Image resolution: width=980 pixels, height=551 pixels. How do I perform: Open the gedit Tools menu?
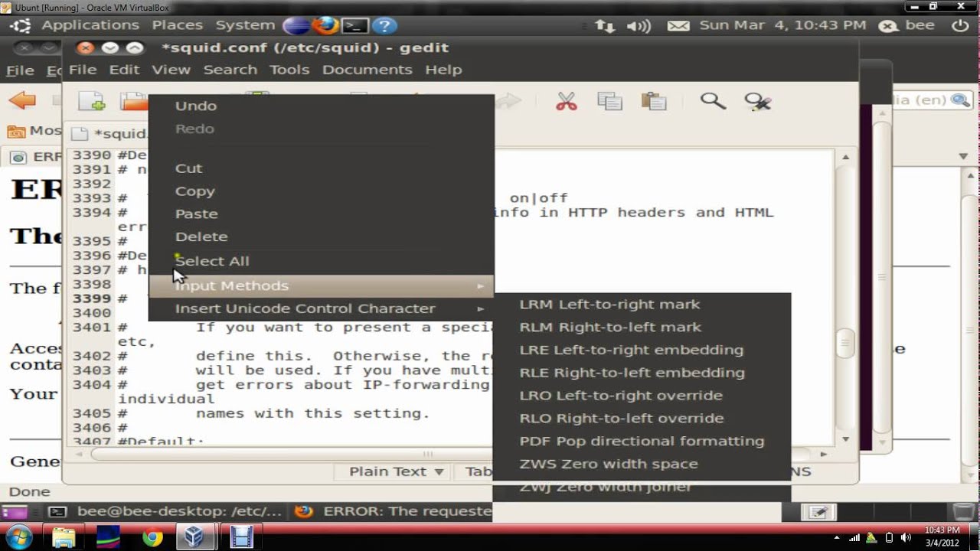(289, 70)
